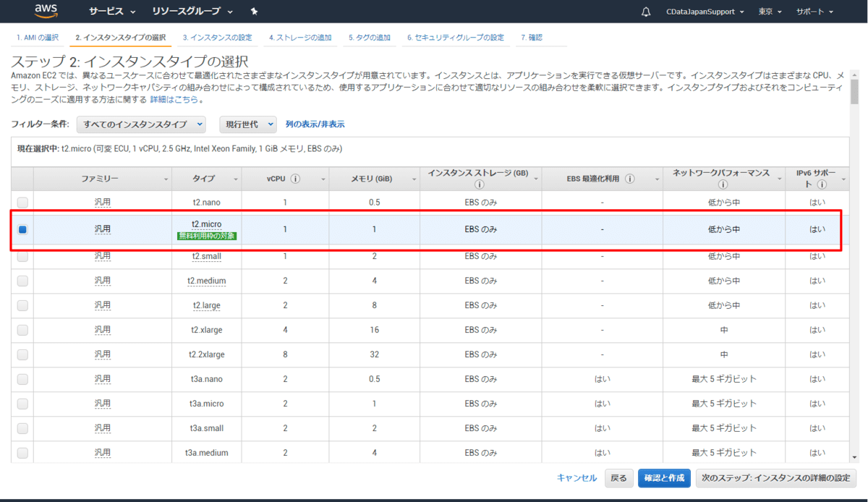
Task: Click the 確認と作成 button
Action: tap(664, 478)
